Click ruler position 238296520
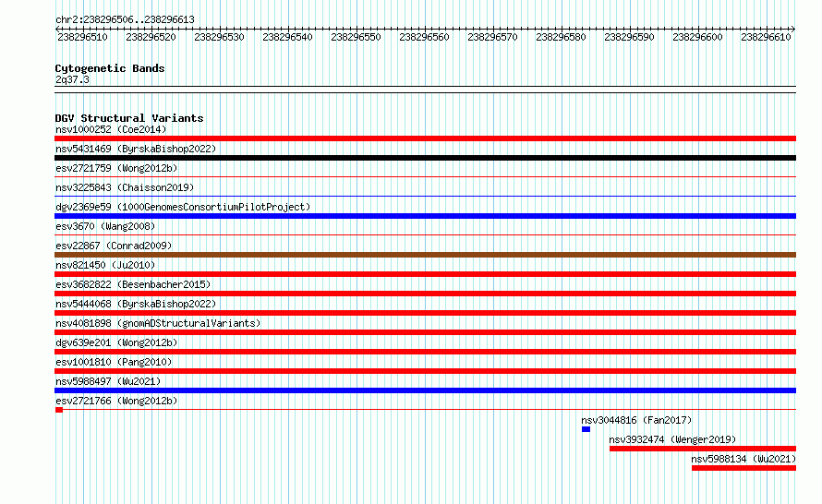Viewport: 822px width, 504px height. 151,37
